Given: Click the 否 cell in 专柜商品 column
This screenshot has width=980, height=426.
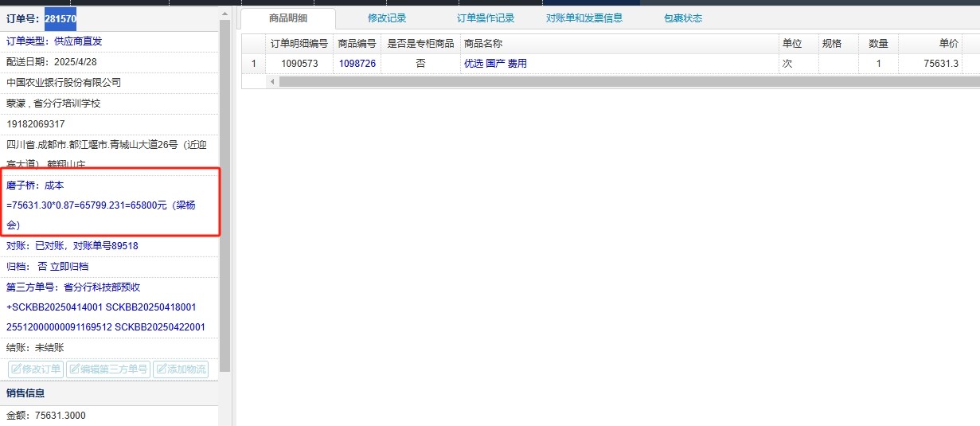Looking at the screenshot, I should (420, 64).
